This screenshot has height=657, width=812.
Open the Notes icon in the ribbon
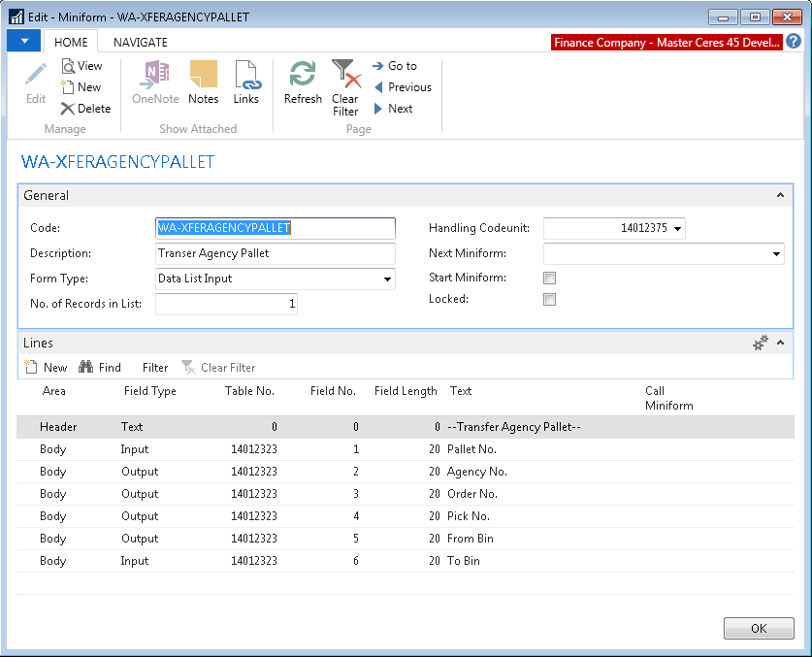(x=203, y=76)
